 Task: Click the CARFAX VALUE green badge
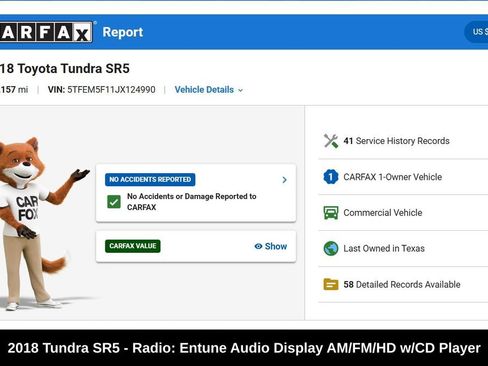(x=133, y=246)
